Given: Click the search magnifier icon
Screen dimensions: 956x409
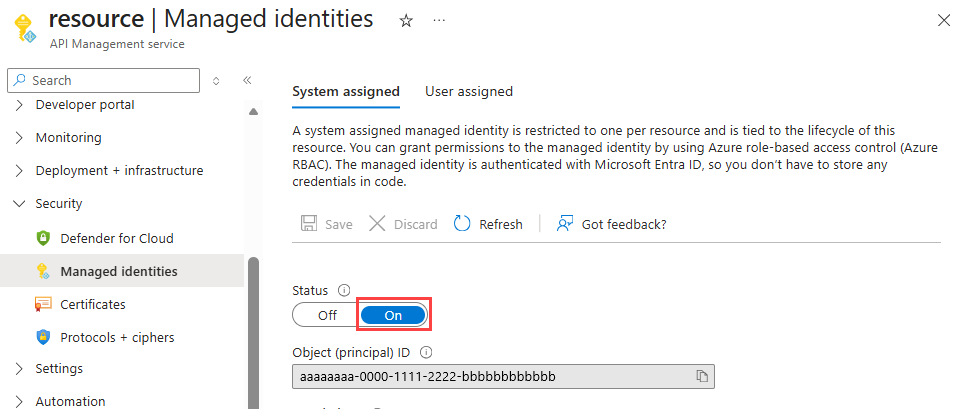Looking at the screenshot, I should (x=20, y=80).
